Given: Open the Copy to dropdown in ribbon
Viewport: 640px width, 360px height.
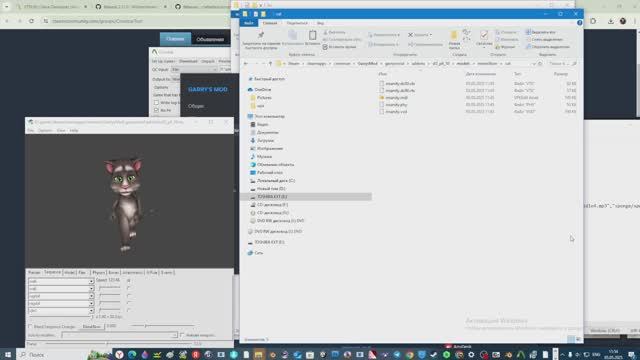Looking at the screenshot, I should pos(383,44).
